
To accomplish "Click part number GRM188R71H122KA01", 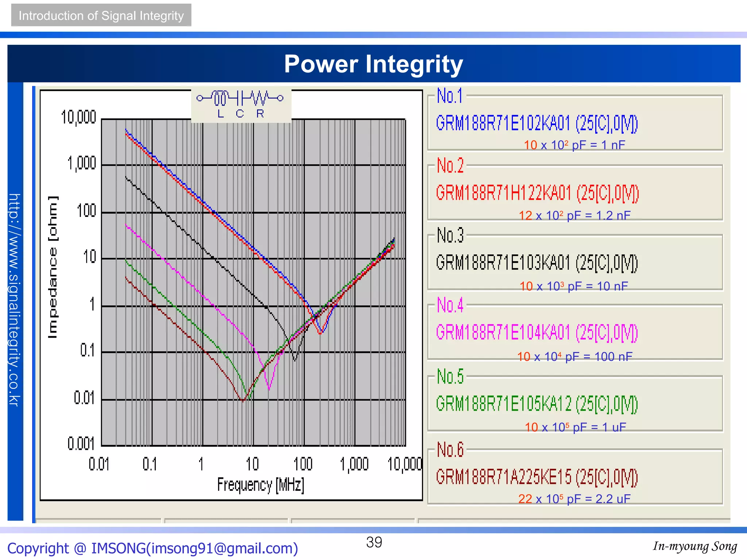I will click(x=503, y=192).
